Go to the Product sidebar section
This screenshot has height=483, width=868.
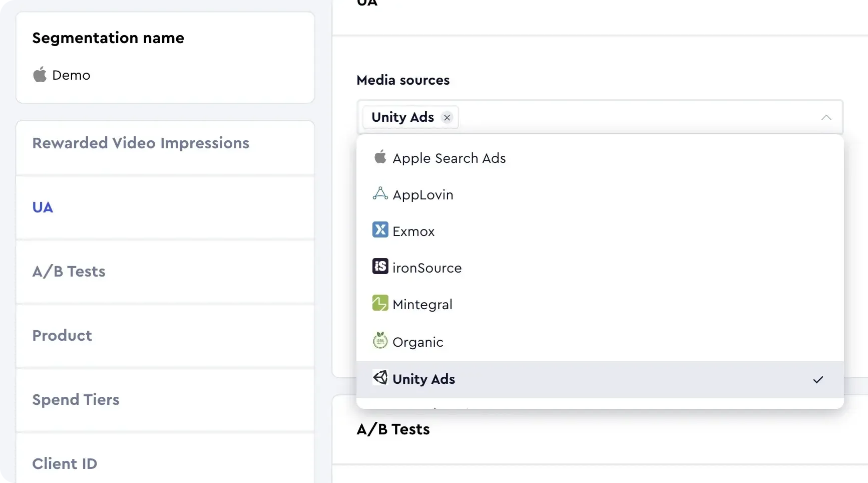pyautogui.click(x=62, y=336)
